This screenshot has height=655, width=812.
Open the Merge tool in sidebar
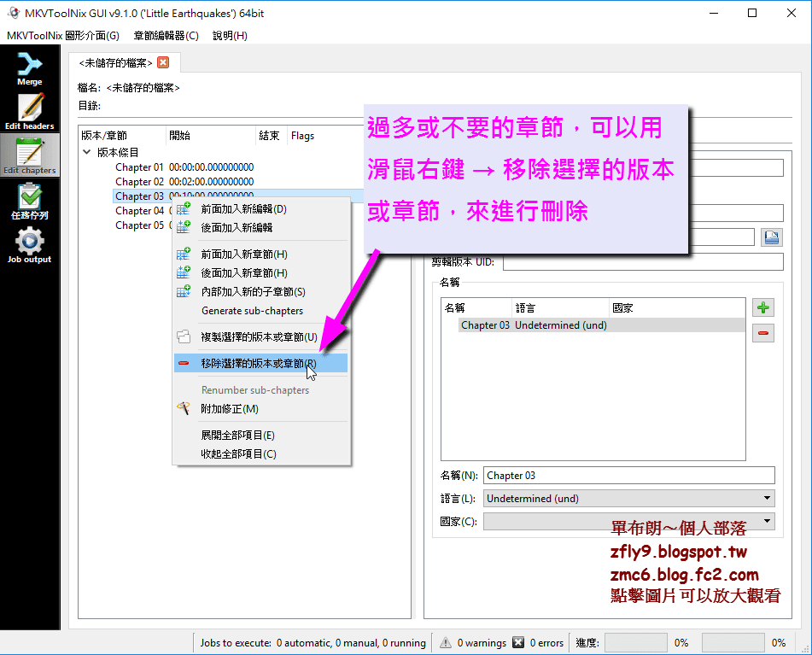(30, 69)
